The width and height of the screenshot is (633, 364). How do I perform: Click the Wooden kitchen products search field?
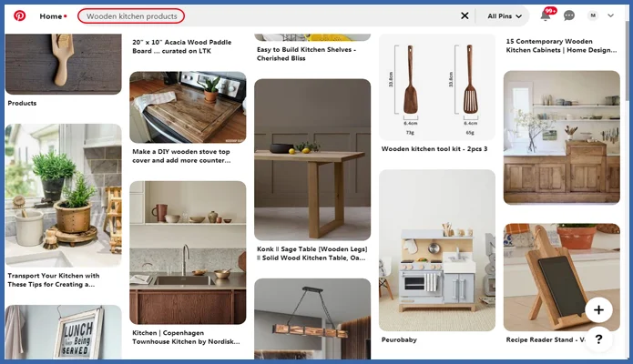click(x=132, y=15)
